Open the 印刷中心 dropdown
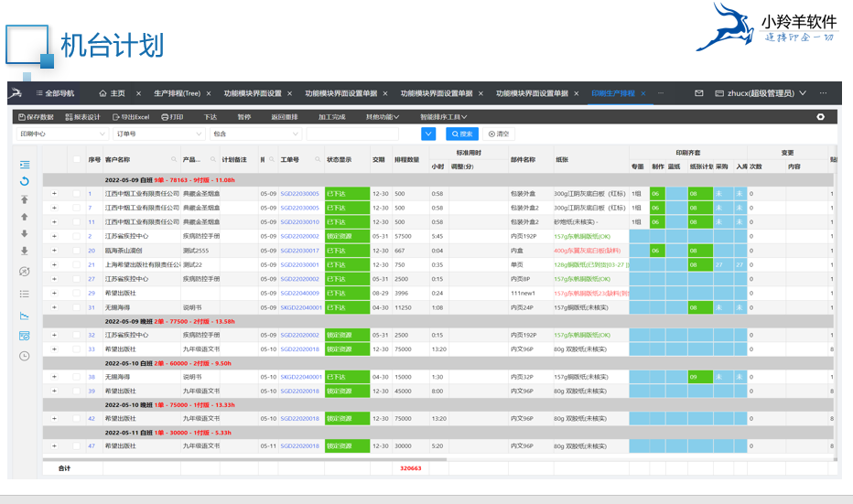 (62, 134)
